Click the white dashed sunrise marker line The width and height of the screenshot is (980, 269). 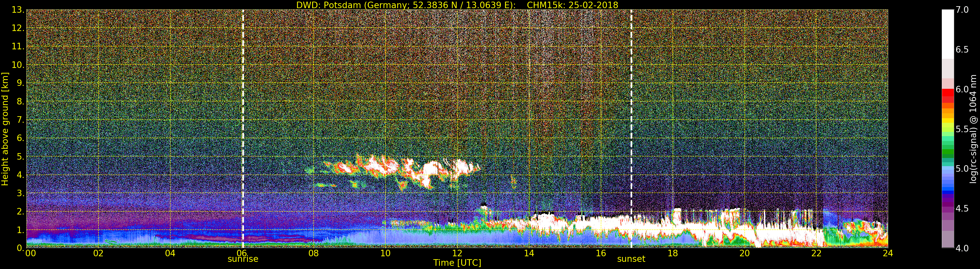[243, 129]
